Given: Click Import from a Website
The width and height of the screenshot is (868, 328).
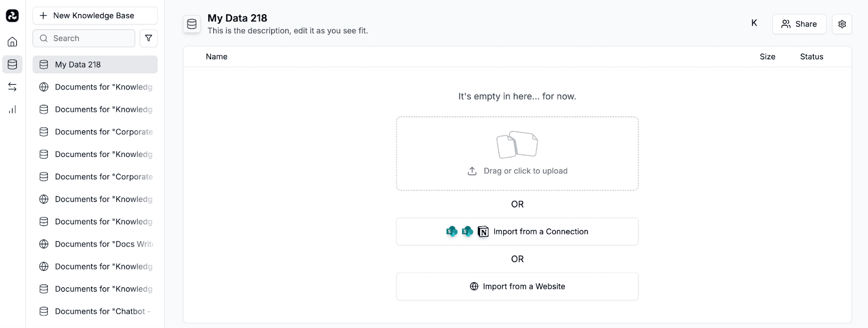Looking at the screenshot, I should tap(517, 286).
